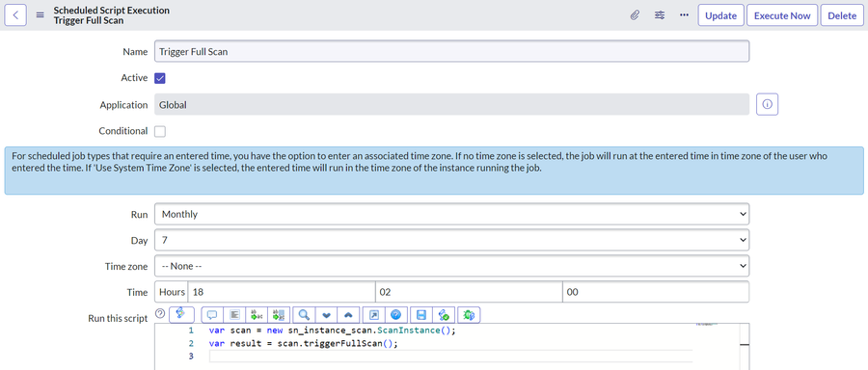Open the Time zone dropdown
The width and height of the screenshot is (868, 370).
451,266
